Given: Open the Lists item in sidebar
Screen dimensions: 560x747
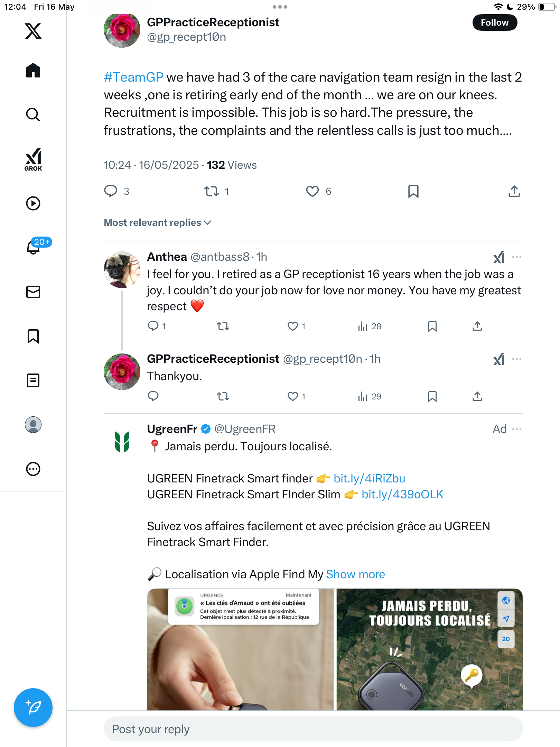Looking at the screenshot, I should coord(33,380).
